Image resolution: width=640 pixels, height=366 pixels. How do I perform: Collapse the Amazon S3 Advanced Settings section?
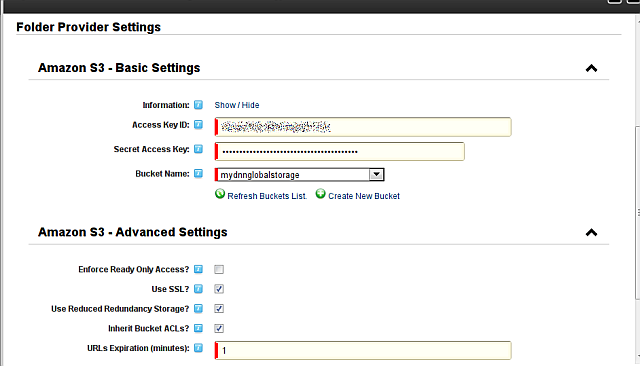click(x=591, y=233)
